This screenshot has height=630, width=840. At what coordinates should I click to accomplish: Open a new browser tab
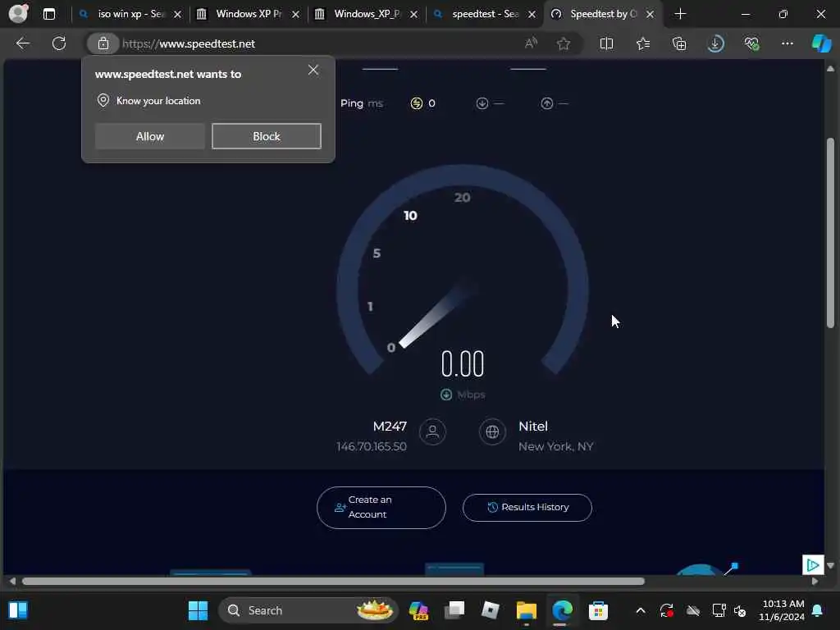coord(680,14)
